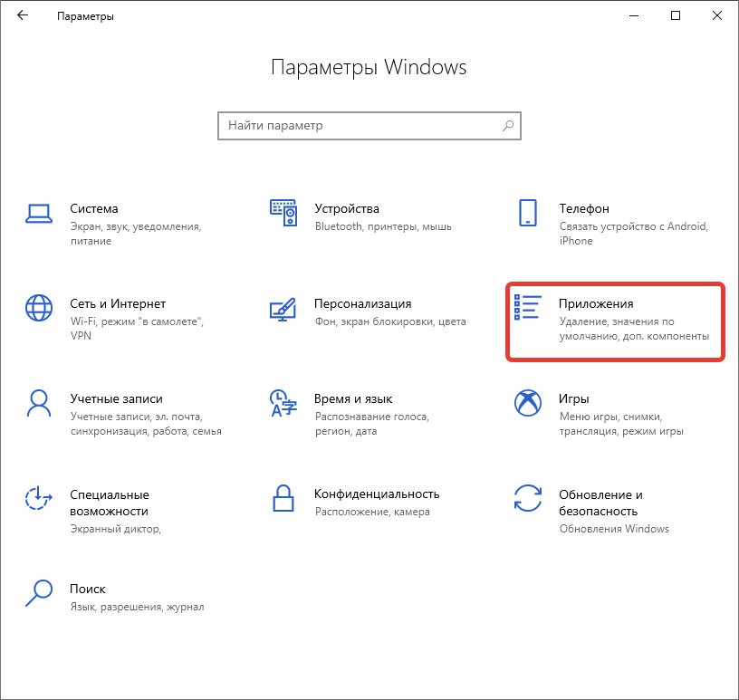Viewport: 739px width, 700px height.
Task: Click "Удаление, значения по умолчанию" description
Action: click(634, 329)
